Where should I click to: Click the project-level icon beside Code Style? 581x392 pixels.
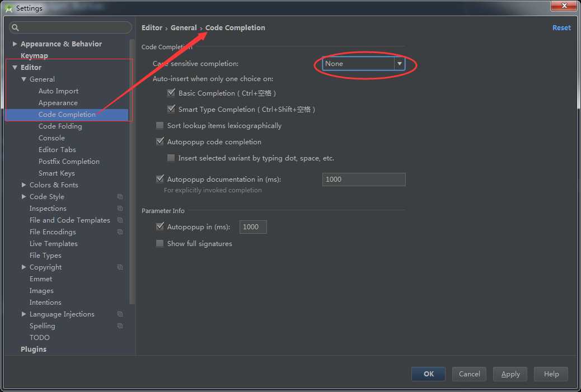pos(120,196)
